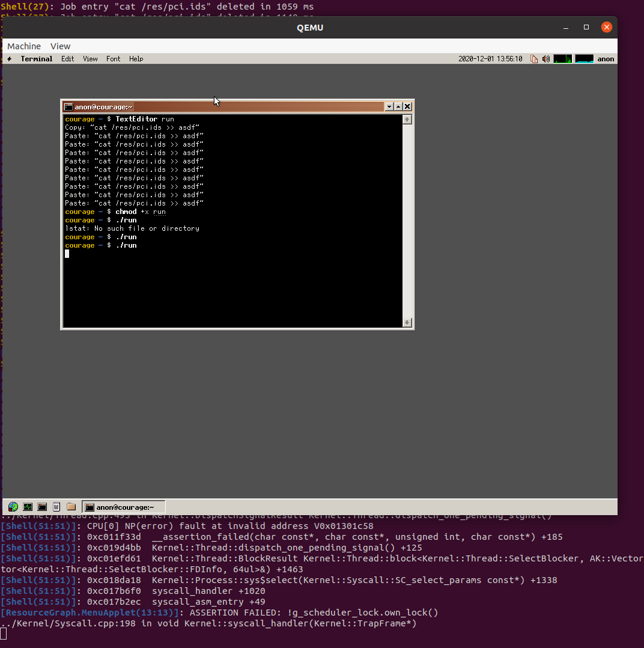Open QEMU's View menu

point(60,46)
